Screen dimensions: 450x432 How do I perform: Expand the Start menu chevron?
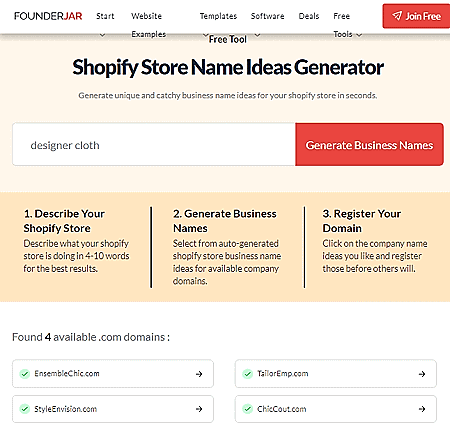click(x=102, y=35)
